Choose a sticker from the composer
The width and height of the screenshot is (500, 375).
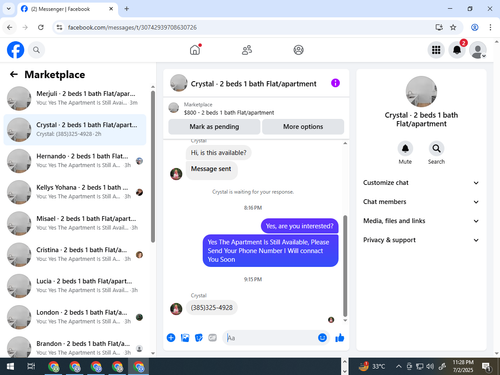[x=199, y=338]
